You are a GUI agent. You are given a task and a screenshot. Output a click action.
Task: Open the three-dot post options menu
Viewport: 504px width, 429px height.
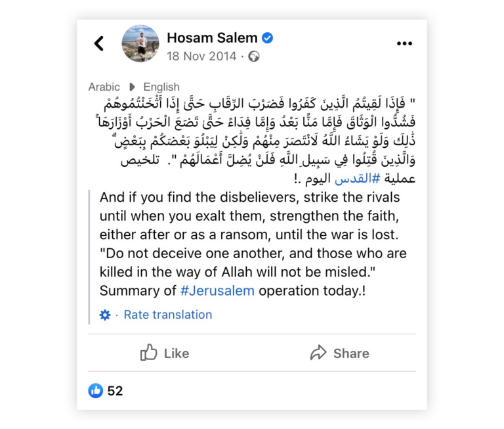pyautogui.click(x=404, y=43)
